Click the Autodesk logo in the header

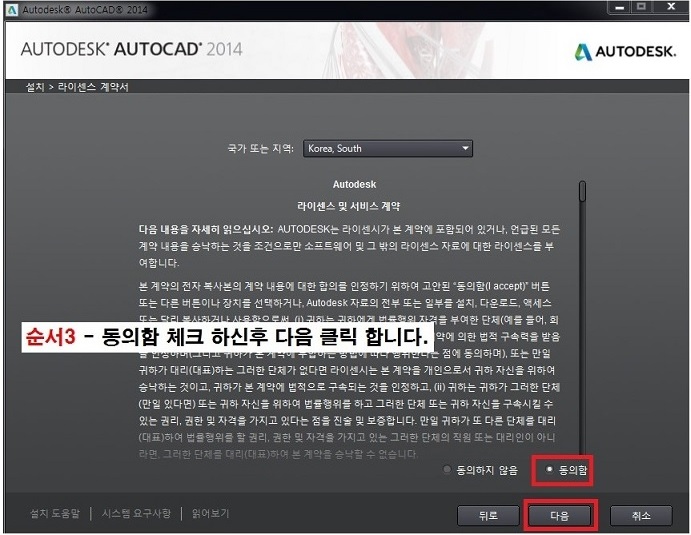click(x=625, y=52)
